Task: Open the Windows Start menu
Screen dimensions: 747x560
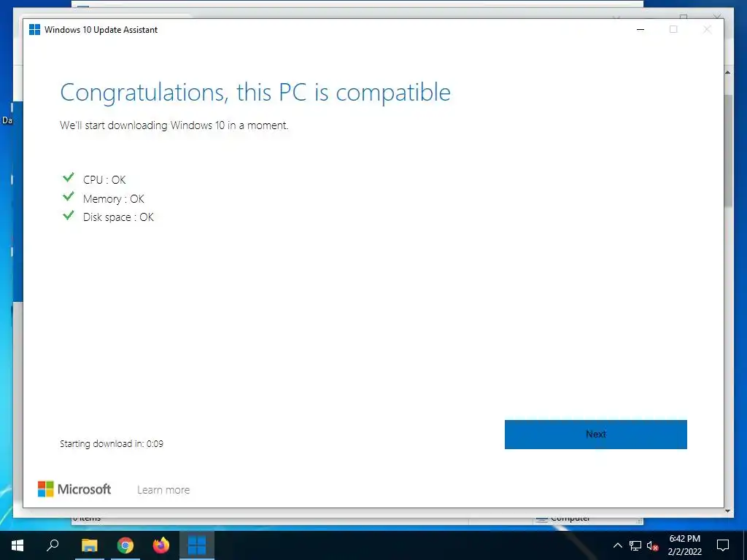Action: pyautogui.click(x=18, y=545)
